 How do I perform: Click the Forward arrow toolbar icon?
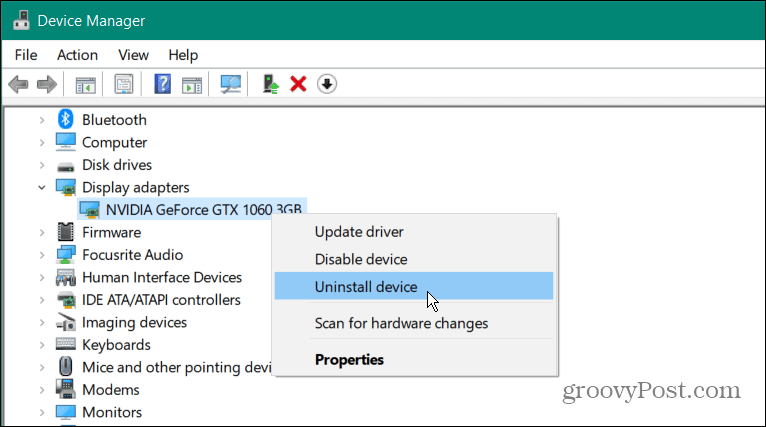point(46,84)
